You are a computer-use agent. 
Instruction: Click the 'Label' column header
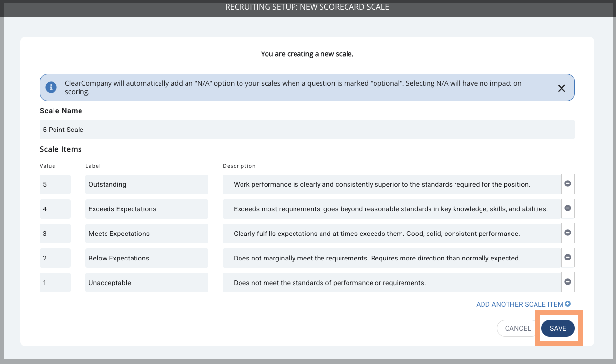[93, 166]
